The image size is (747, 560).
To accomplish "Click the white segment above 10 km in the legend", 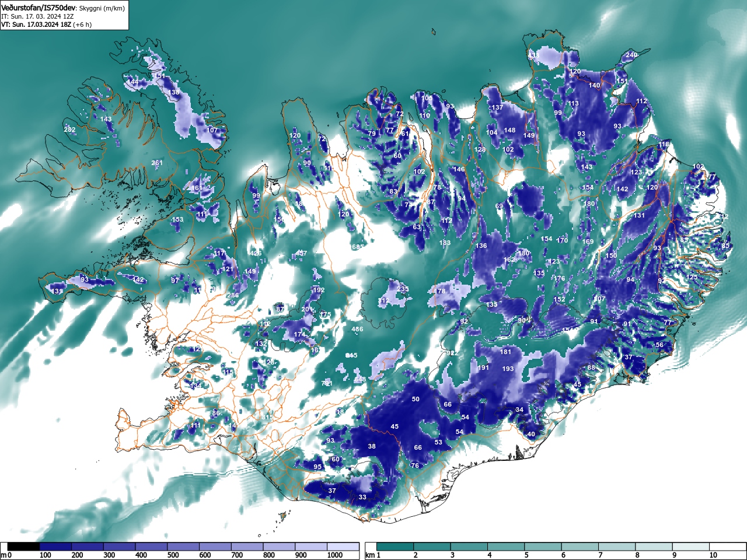I will pyautogui.click(x=729, y=547).
